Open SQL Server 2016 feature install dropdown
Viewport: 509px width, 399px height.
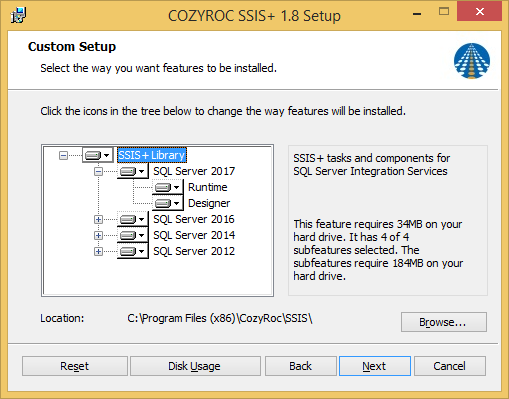[133, 219]
